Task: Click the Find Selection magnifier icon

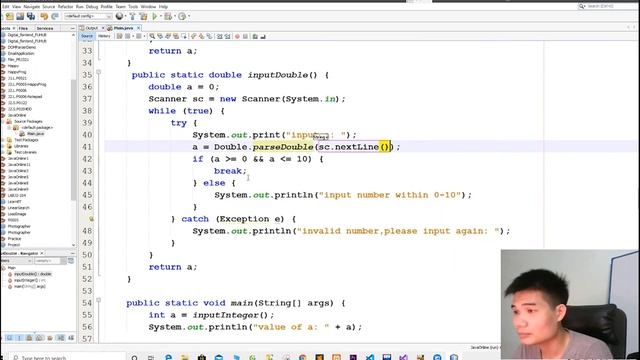Action: (x=152, y=36)
